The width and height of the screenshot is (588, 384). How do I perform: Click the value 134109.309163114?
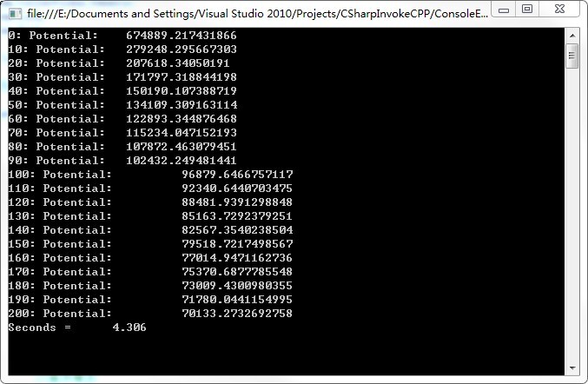(182, 104)
